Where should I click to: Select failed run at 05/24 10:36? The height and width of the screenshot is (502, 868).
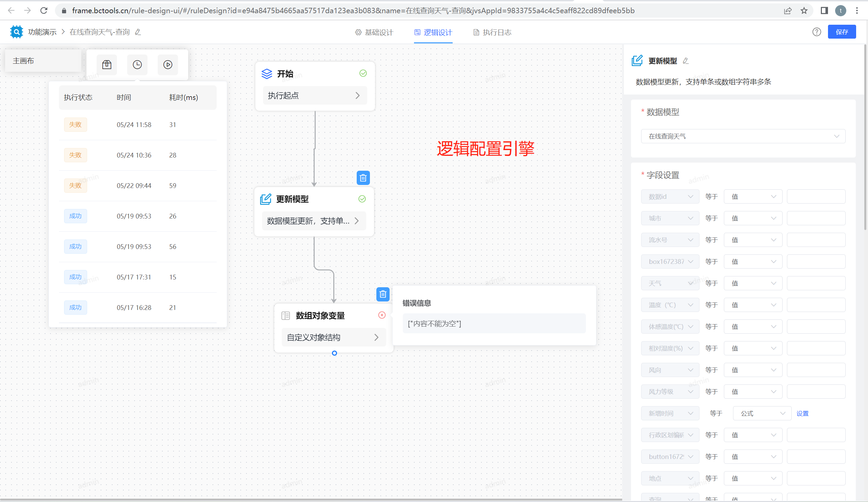pos(138,155)
